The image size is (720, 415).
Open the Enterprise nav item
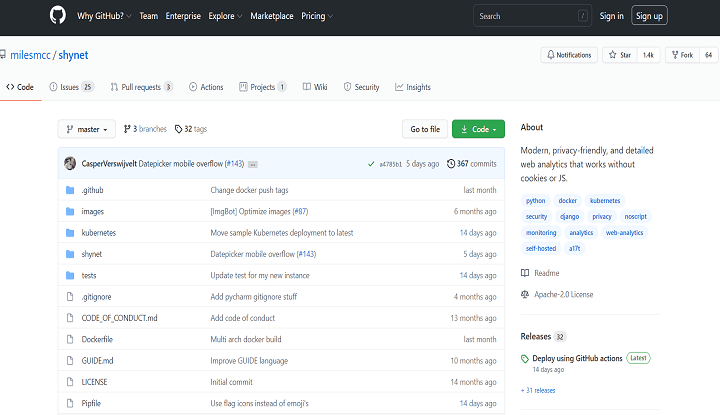coord(183,16)
